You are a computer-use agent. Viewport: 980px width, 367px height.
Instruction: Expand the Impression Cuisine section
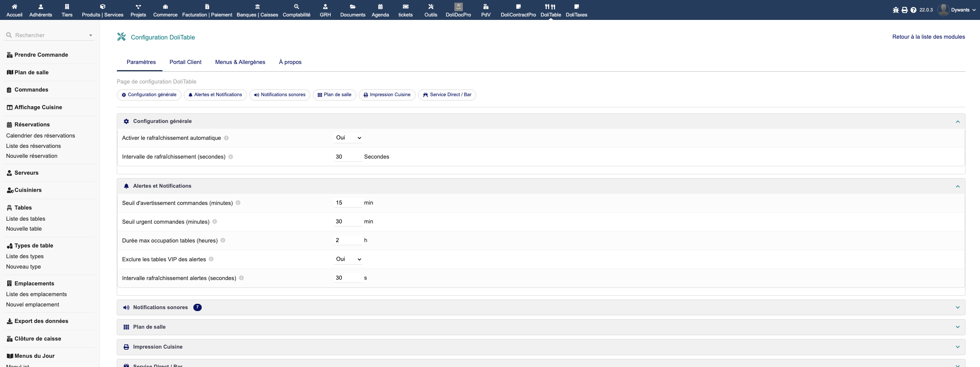tap(541, 347)
